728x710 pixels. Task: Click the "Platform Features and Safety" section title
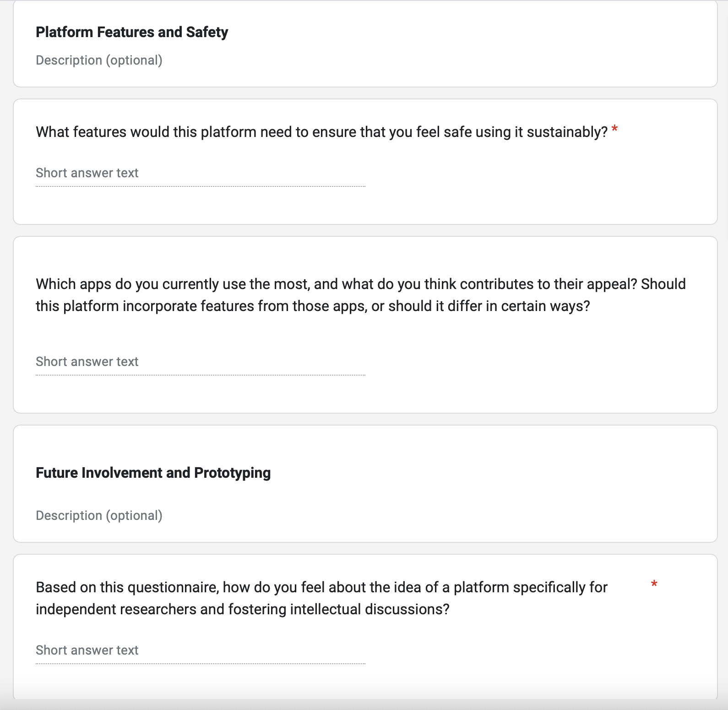[132, 32]
